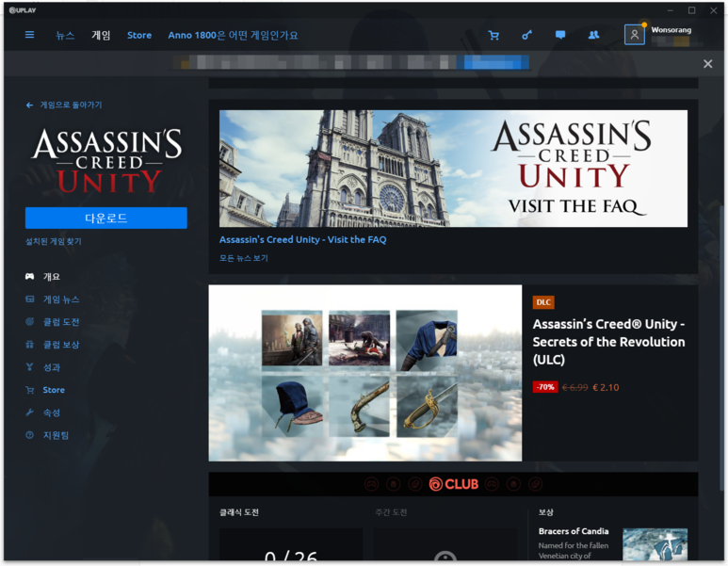The image size is (728, 566).
Task: Select 클럽 보상 in the sidebar
Action: pyautogui.click(x=61, y=344)
